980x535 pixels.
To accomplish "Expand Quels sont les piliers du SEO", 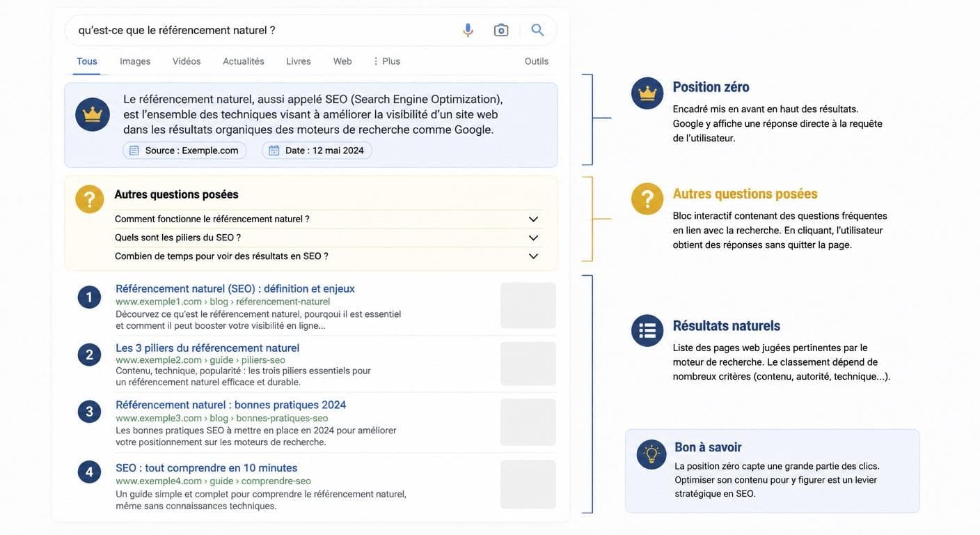I will pyautogui.click(x=327, y=238).
